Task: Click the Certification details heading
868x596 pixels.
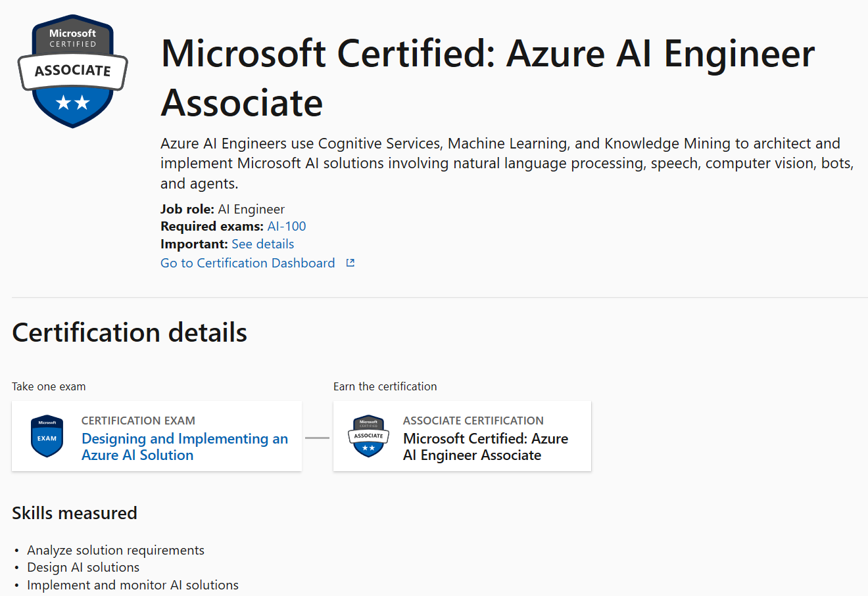Action: pos(129,332)
